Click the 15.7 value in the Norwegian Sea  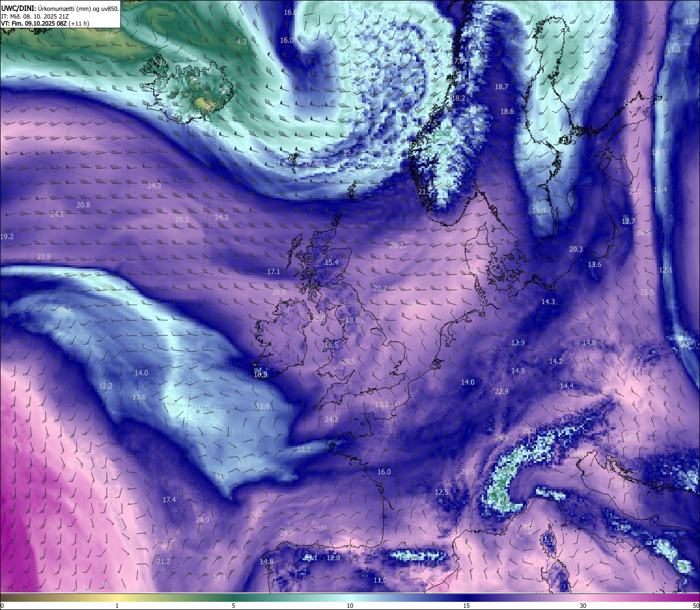click(350, 153)
